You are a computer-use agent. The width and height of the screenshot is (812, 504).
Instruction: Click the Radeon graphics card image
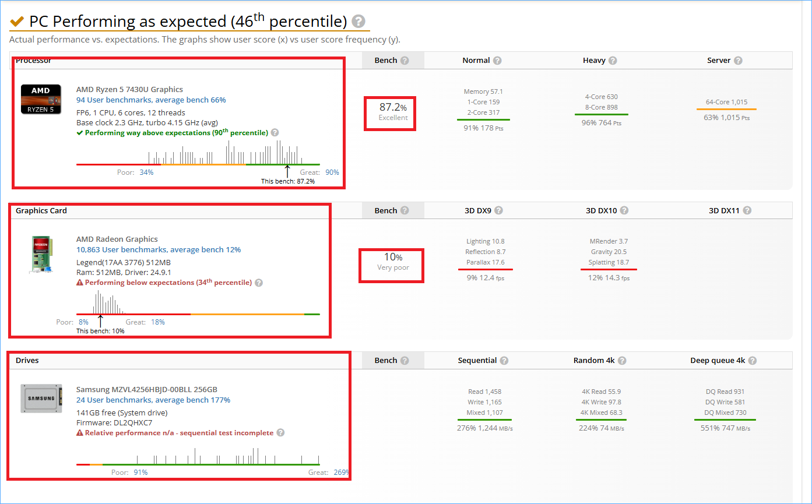41,254
